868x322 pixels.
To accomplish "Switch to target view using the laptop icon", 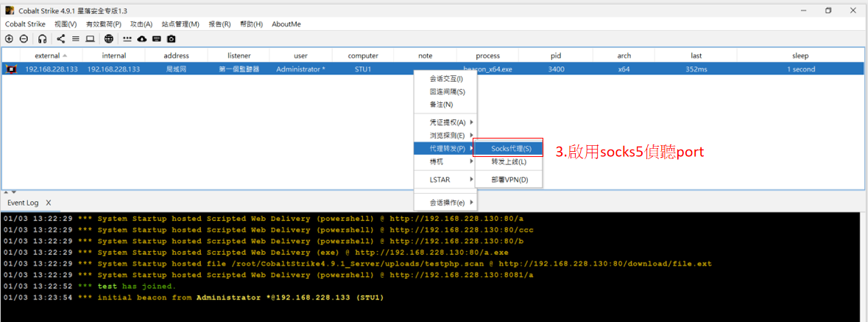I will pos(90,39).
